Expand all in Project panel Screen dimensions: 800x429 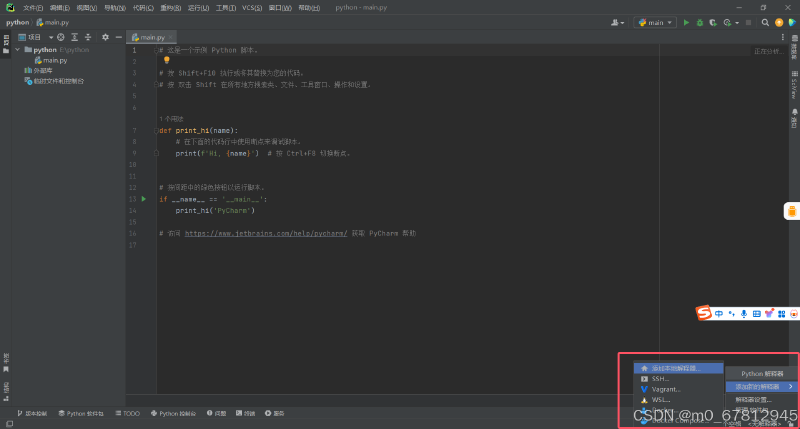click(74, 37)
